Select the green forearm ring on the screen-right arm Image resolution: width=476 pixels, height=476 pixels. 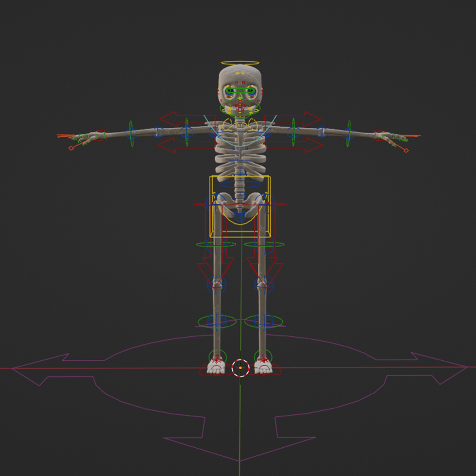349,134
